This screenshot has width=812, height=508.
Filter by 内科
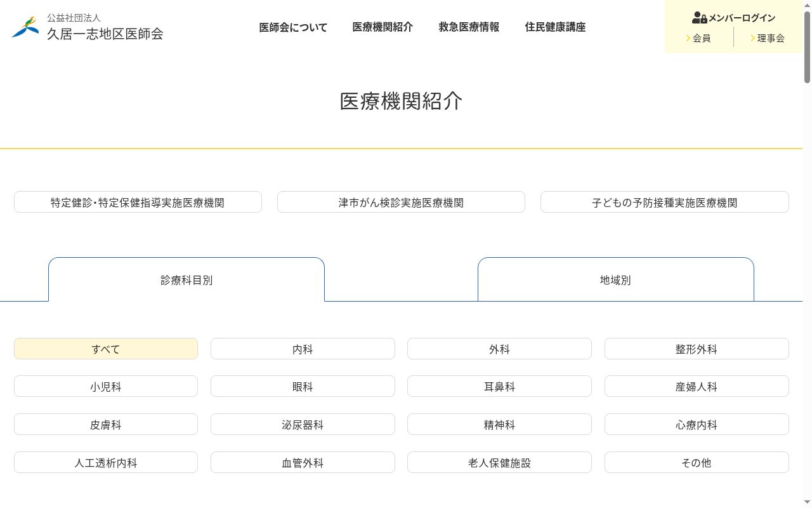(x=303, y=349)
